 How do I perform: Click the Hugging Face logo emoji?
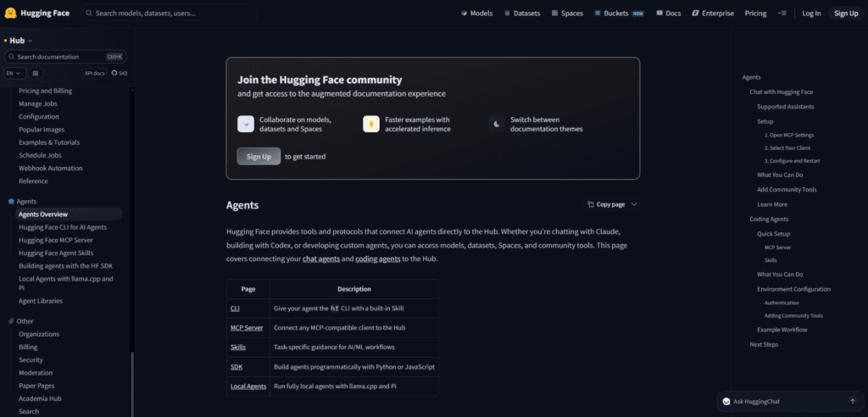point(10,13)
